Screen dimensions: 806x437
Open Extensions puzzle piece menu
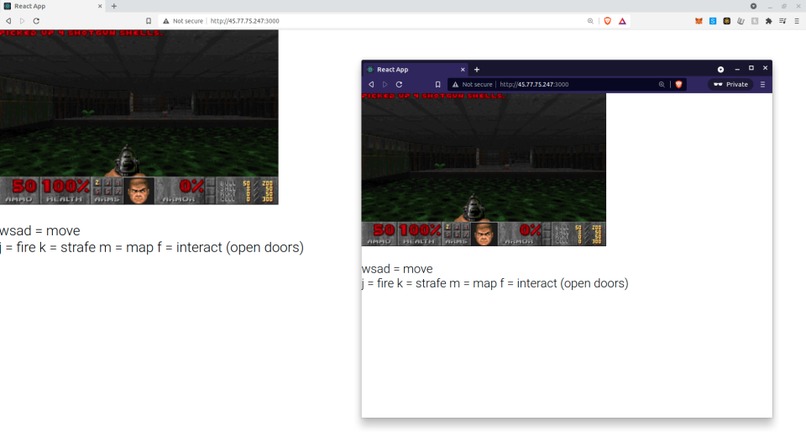pos(768,21)
